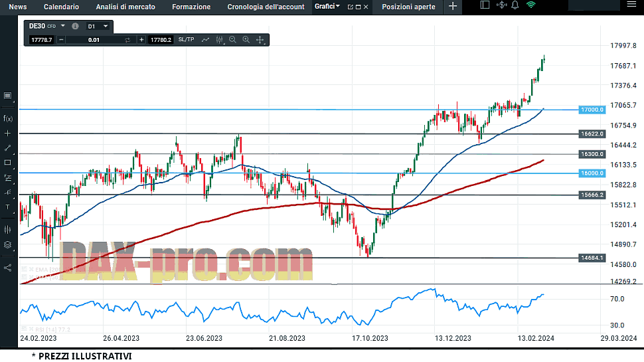Open the price alerts dollar icon
Screen dimensions: 644x362
coord(501,5)
